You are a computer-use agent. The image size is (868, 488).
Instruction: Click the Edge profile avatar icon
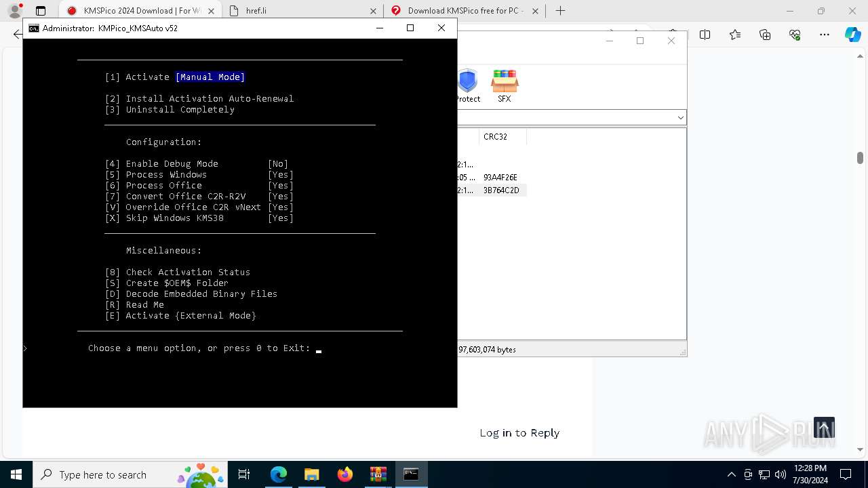click(15, 11)
